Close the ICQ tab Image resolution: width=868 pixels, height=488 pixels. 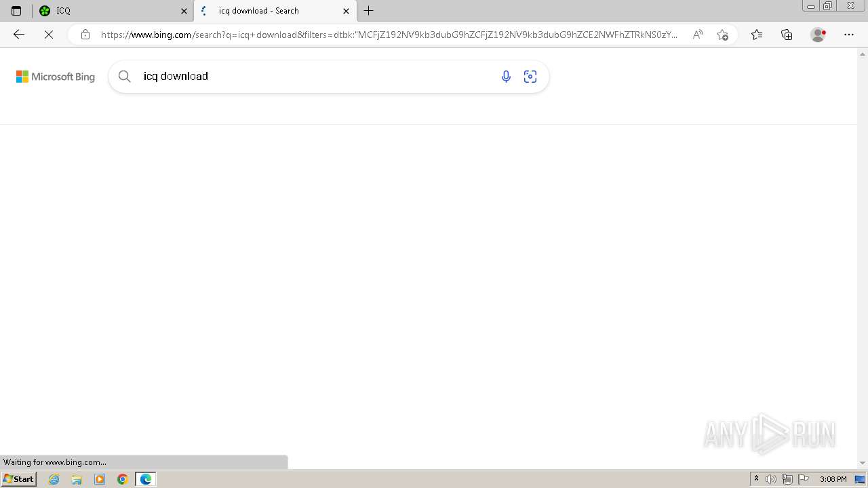point(184,11)
